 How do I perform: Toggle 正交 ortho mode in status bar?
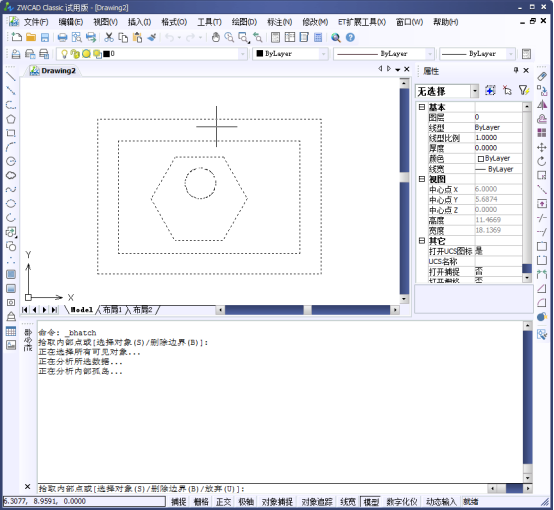223,502
